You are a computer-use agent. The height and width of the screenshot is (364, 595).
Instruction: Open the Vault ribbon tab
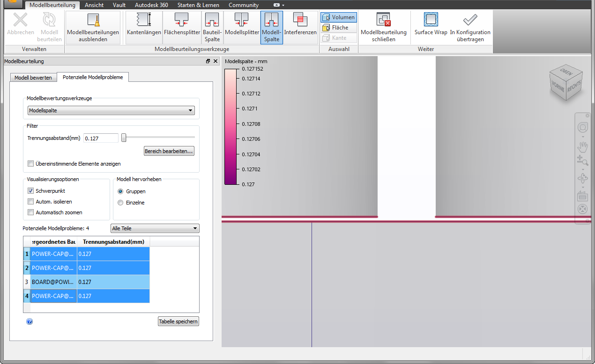119,5
